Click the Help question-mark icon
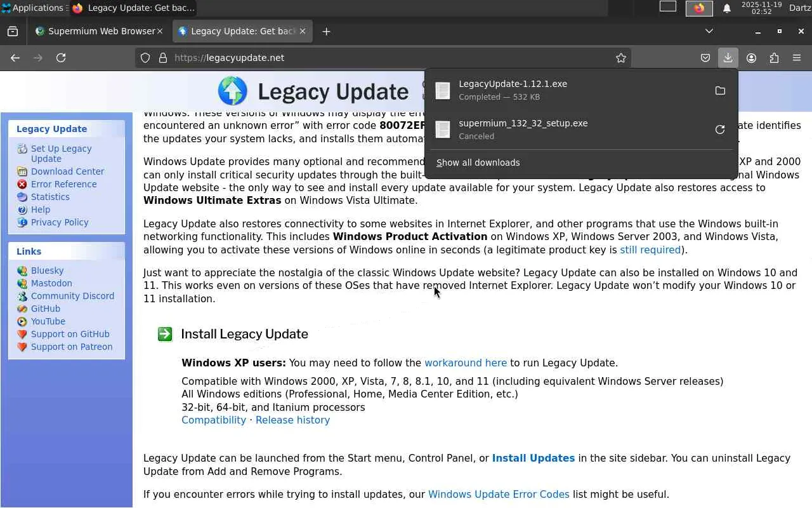This screenshot has width=812, height=508. tap(22, 210)
